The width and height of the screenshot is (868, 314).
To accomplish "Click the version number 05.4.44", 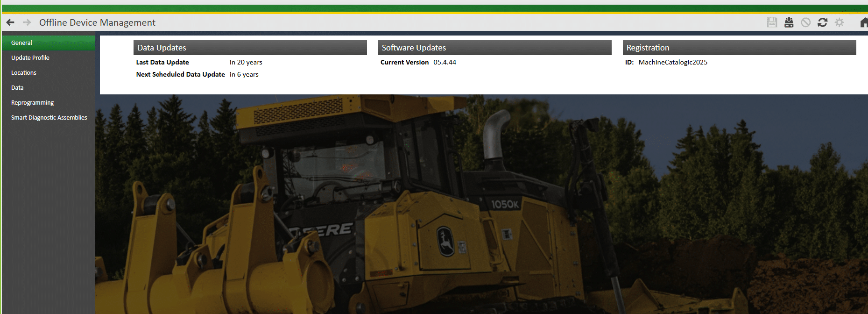I will click(445, 62).
